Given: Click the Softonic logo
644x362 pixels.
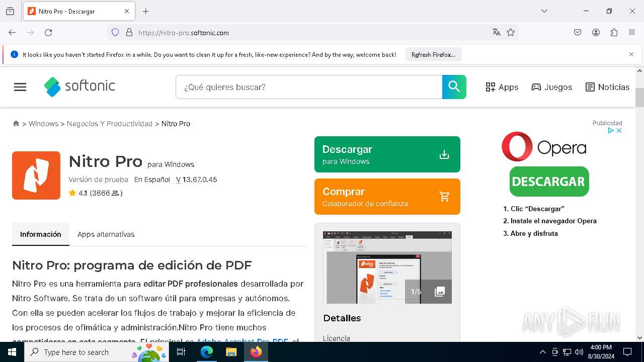Looking at the screenshot, I should point(79,86).
